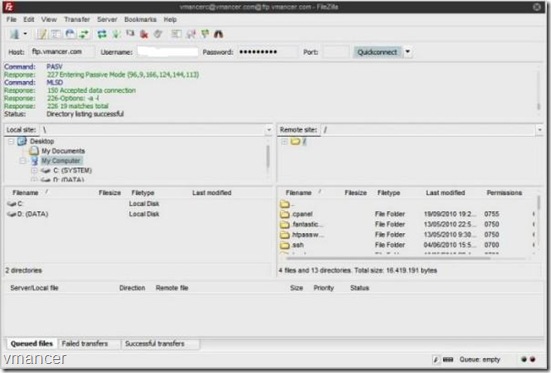Toggle the message log display
Viewport: 551px width, 373px height.
[x=42, y=34]
